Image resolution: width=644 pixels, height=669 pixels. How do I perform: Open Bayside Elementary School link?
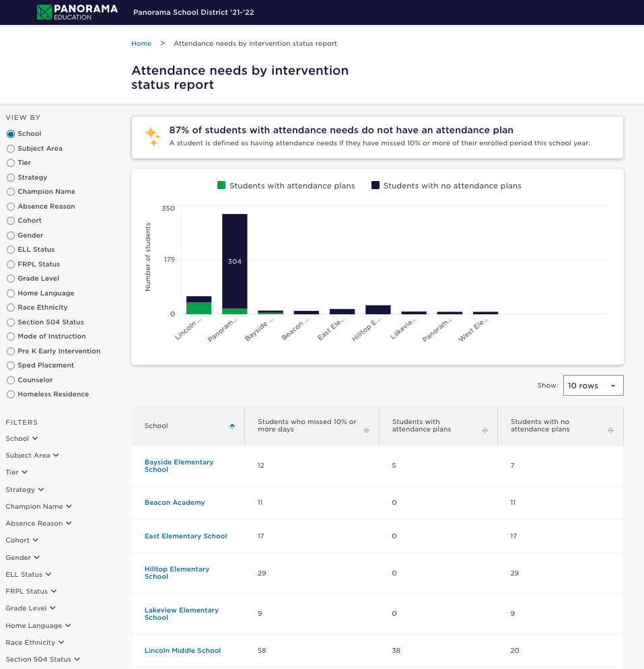pos(179,466)
